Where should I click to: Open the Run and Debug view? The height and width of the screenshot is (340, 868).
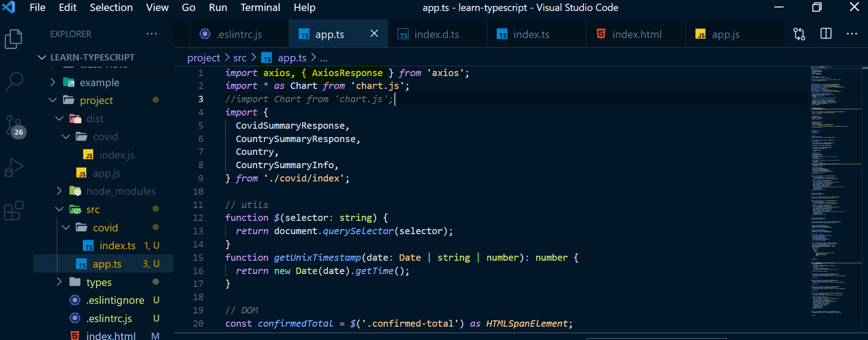13,168
